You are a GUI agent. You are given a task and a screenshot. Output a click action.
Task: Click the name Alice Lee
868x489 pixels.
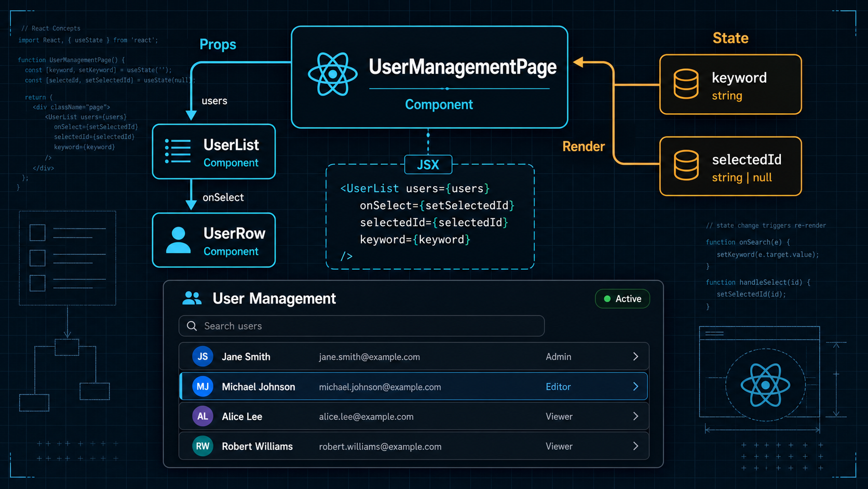(x=242, y=417)
